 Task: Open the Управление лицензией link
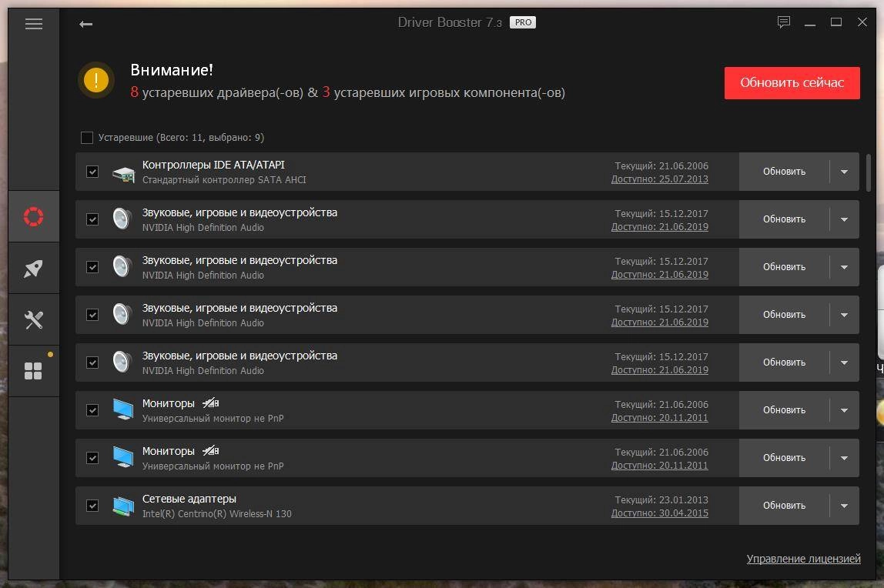point(803,559)
